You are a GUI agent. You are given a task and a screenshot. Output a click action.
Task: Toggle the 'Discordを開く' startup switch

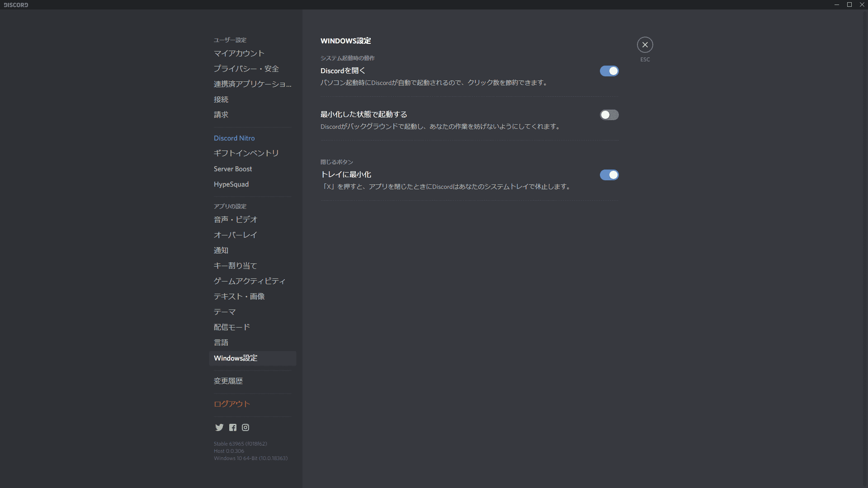(x=609, y=71)
